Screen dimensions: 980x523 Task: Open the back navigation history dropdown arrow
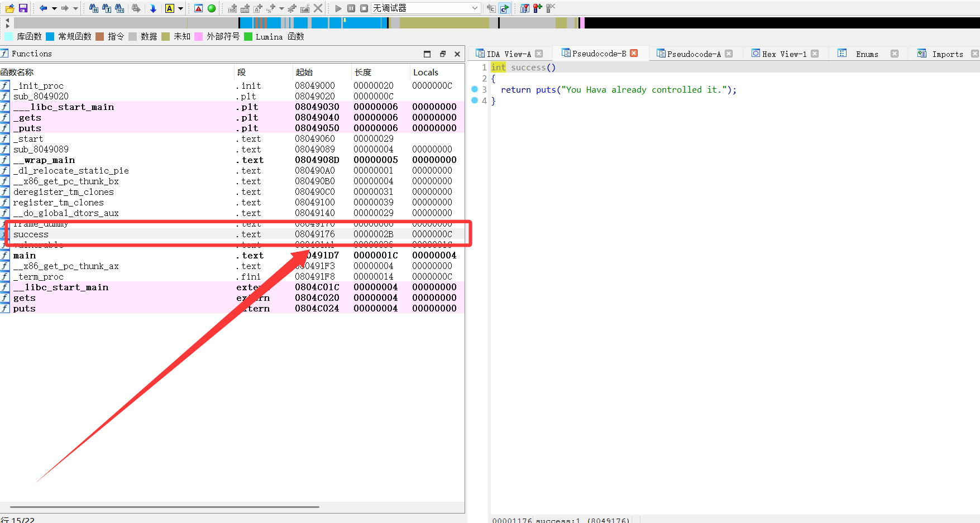tap(54, 8)
